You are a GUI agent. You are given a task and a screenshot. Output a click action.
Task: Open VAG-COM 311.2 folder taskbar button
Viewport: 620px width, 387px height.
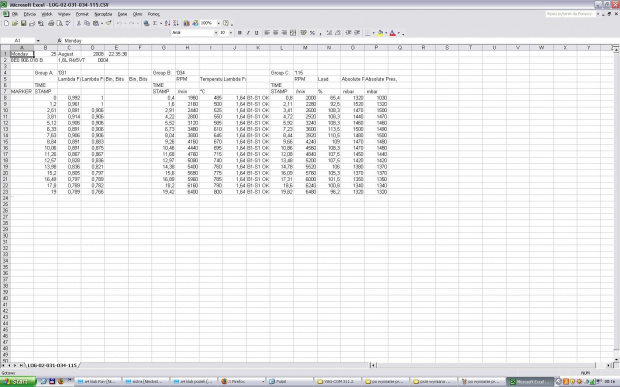click(338, 381)
